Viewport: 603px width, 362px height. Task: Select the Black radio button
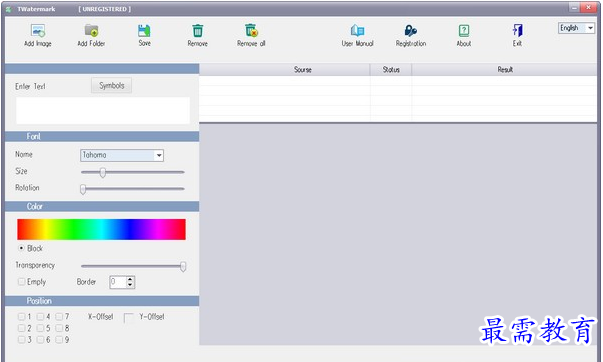click(x=21, y=248)
